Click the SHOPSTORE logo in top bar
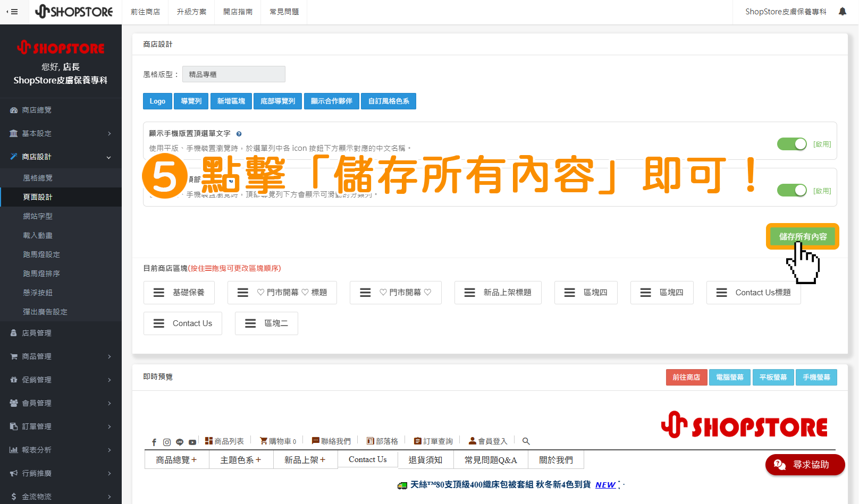This screenshot has height=504, width=859. tap(74, 11)
